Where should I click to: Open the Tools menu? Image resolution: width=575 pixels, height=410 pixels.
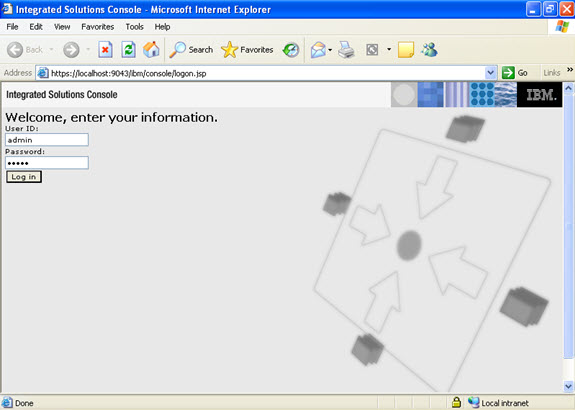click(134, 27)
